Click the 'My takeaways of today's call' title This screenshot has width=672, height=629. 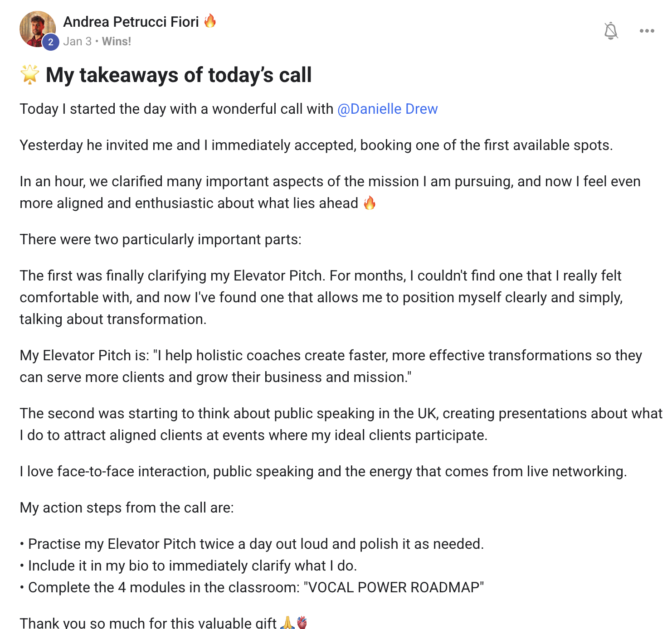coord(179,75)
